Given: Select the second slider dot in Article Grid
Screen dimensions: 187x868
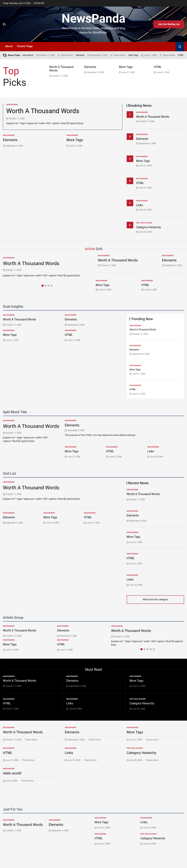Looking at the screenshot, I should (x=46, y=286).
